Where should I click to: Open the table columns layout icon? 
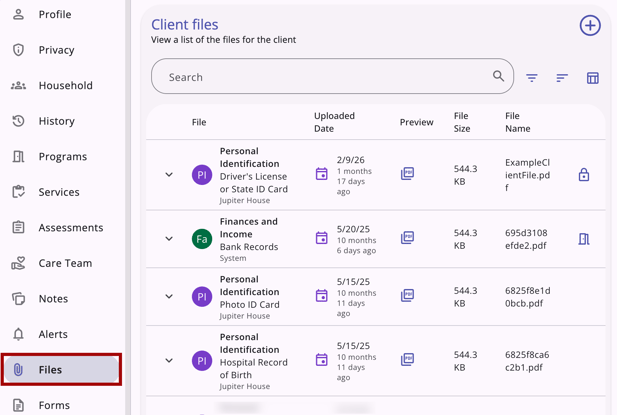coord(593,78)
